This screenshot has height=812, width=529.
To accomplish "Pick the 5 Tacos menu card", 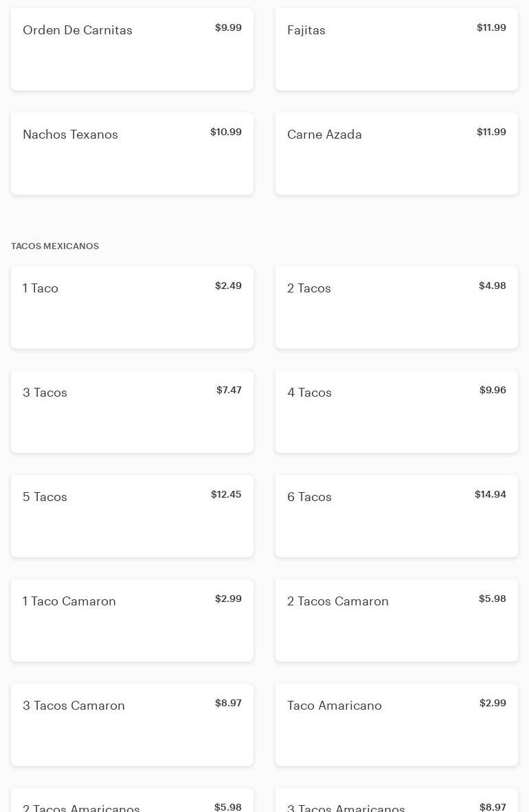I will pyautogui.click(x=132, y=516).
